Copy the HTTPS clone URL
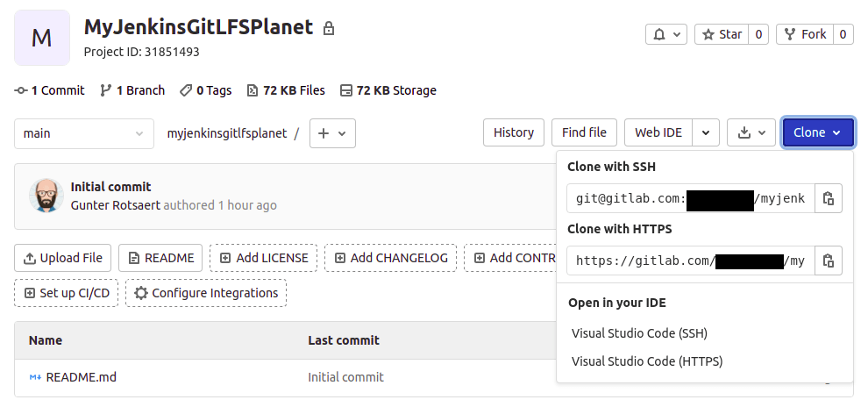Screen dimensions: 868x407 [x=829, y=261]
